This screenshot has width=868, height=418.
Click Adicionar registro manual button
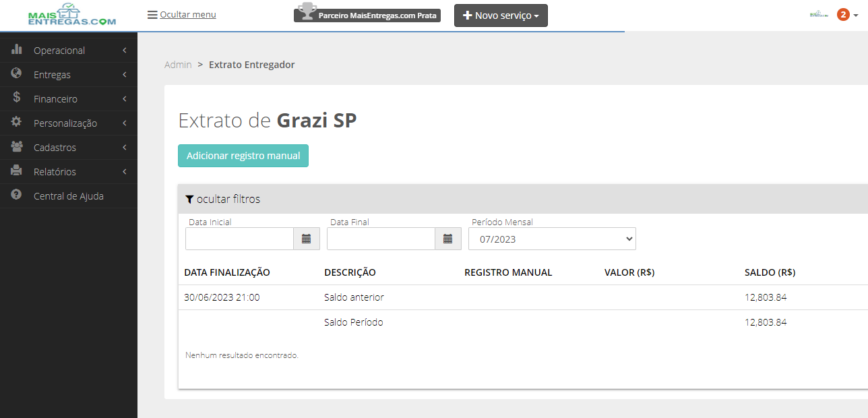pyautogui.click(x=243, y=156)
